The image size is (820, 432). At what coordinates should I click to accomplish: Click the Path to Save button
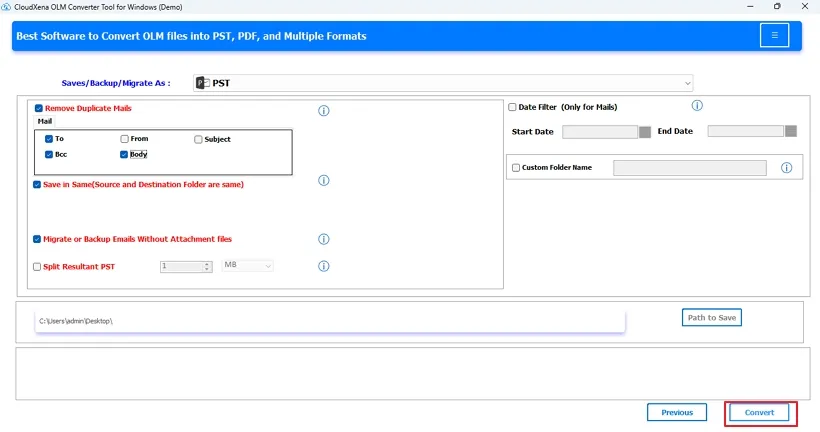pyautogui.click(x=711, y=317)
